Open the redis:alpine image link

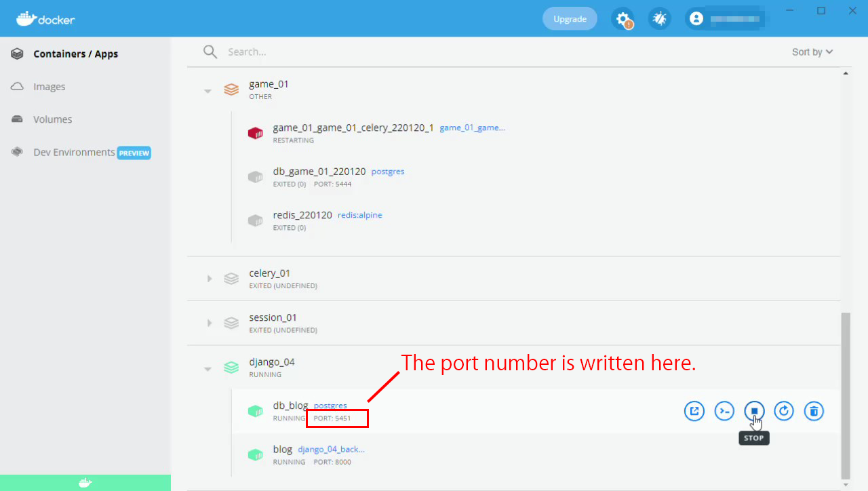pos(360,215)
